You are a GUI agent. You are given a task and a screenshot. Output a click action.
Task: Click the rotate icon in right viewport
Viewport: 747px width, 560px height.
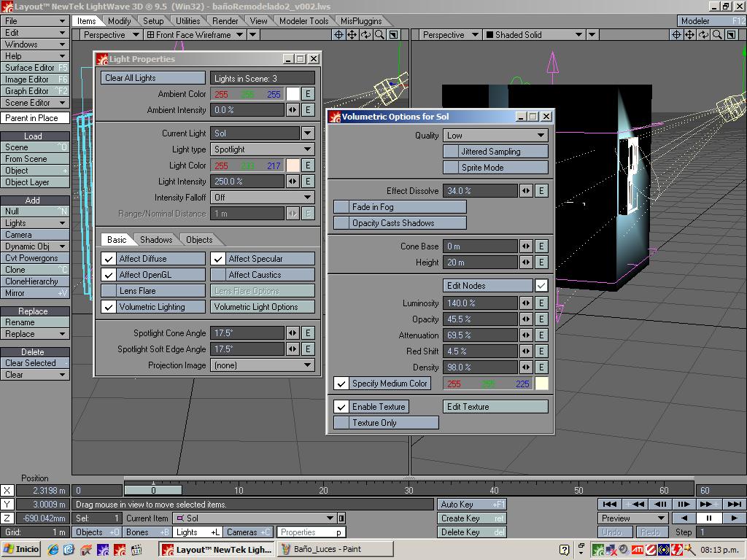704,35
